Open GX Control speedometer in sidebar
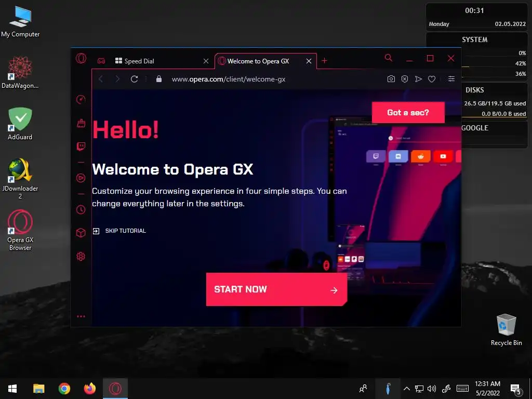Image resolution: width=532 pixels, height=399 pixels. coord(81,99)
